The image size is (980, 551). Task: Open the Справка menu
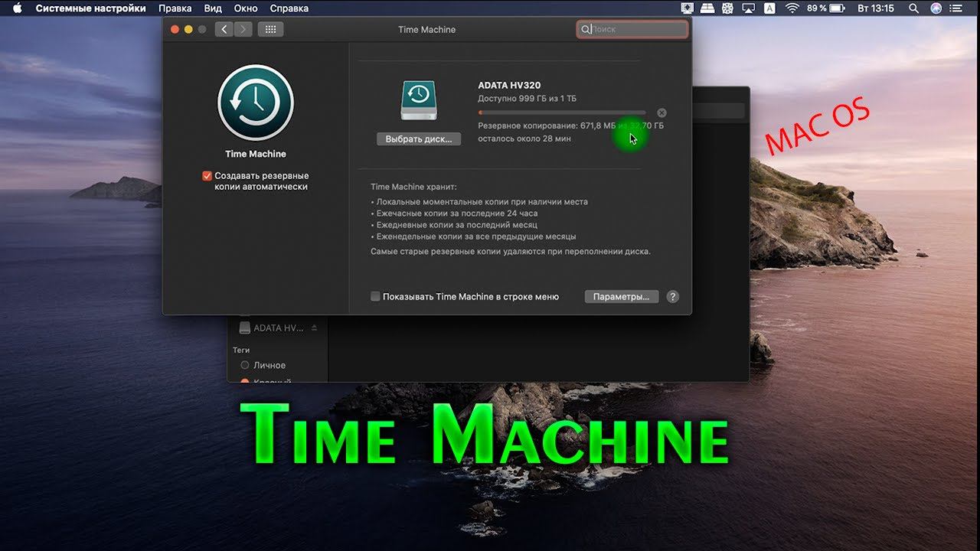click(x=289, y=8)
